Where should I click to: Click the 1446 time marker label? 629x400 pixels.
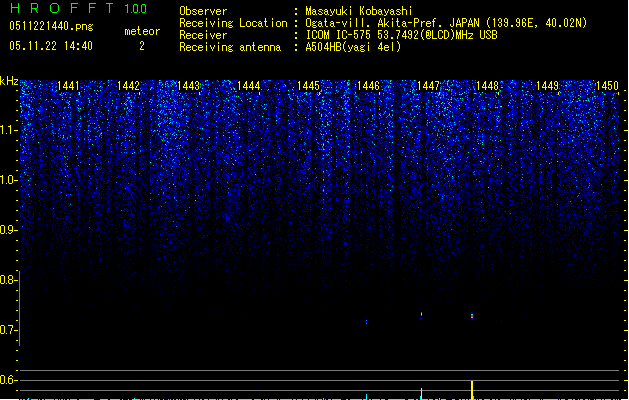(x=368, y=86)
